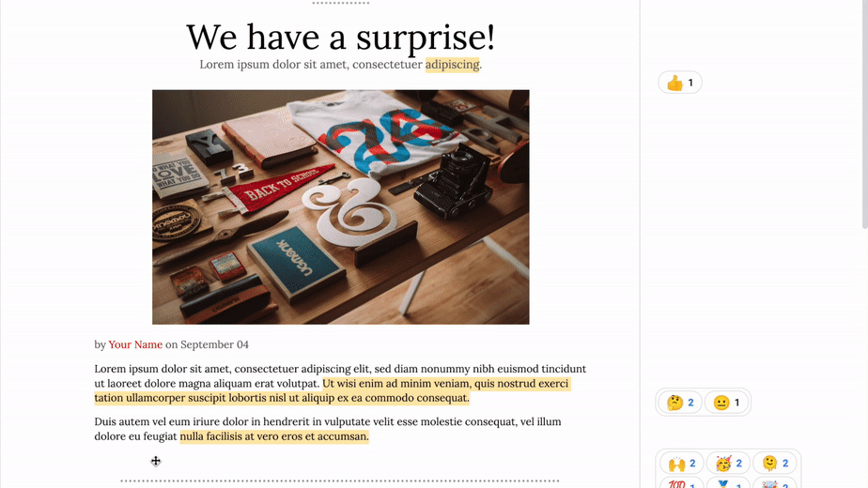This screenshot has height=488, width=868.
Task: Click the highlighted word adipiscing
Action: (x=452, y=65)
